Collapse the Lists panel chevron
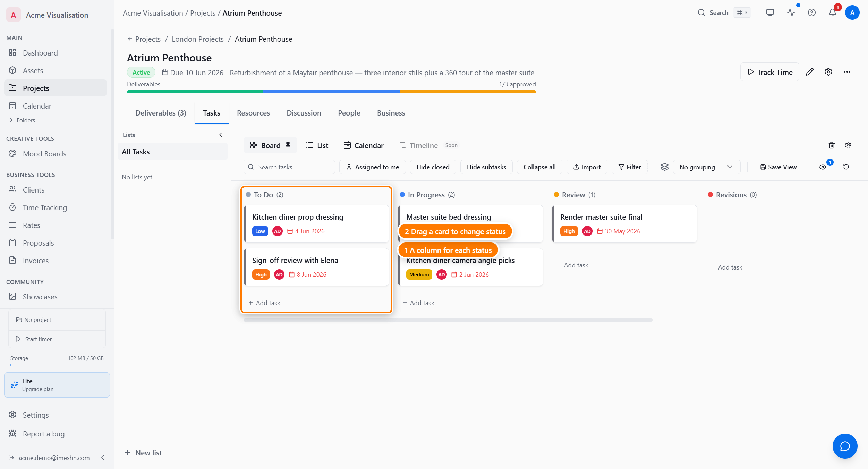 tap(220, 135)
